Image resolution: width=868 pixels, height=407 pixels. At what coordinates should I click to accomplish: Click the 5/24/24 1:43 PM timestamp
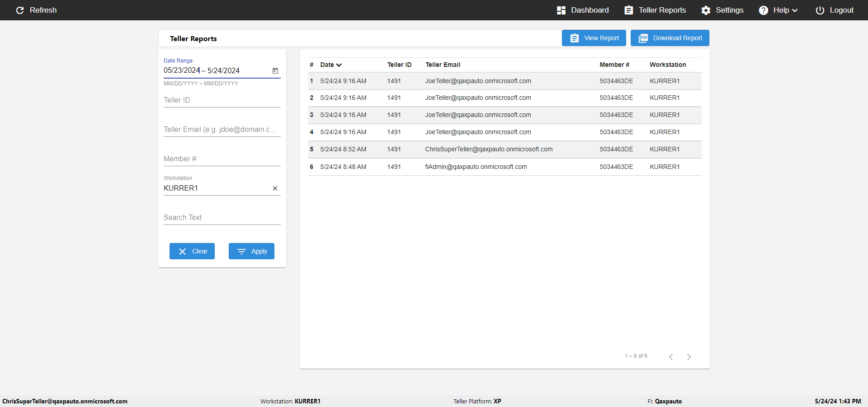pyautogui.click(x=838, y=401)
